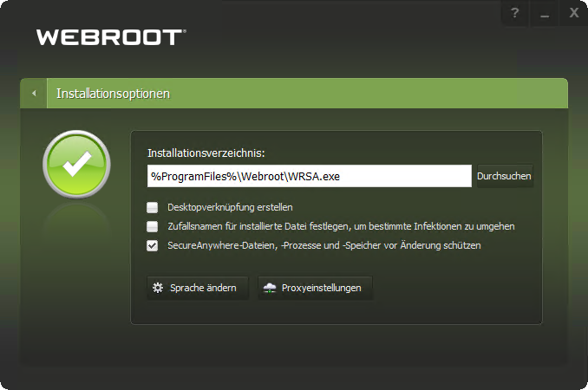The image size is (588, 390).
Task: Click the Webroot logo
Action: (111, 37)
